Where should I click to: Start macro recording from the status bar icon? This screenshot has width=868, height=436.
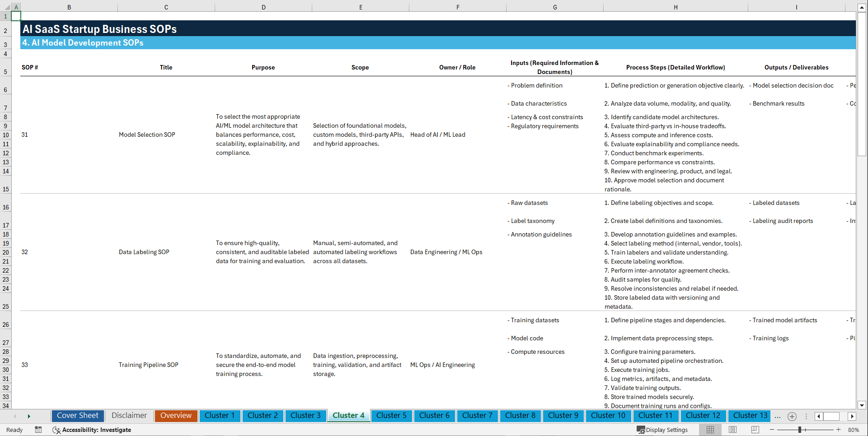point(38,430)
